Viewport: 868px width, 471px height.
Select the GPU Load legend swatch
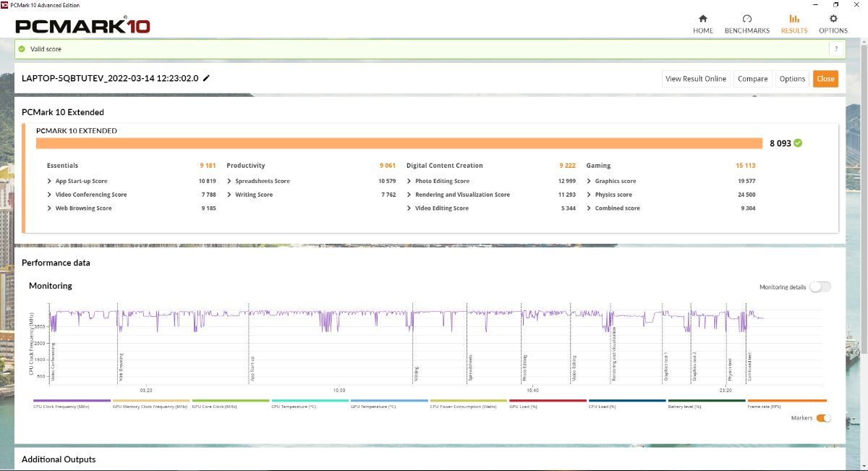548,401
